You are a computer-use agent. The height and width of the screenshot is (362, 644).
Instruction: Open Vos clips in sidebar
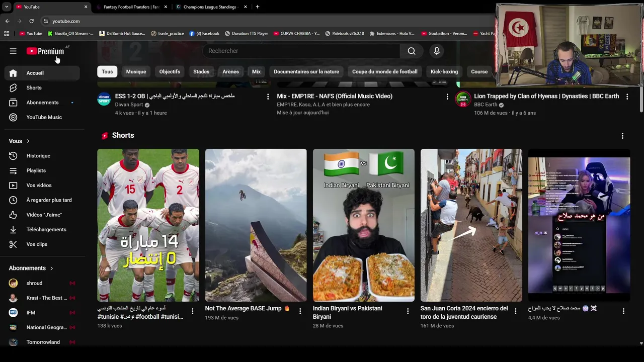point(43,244)
